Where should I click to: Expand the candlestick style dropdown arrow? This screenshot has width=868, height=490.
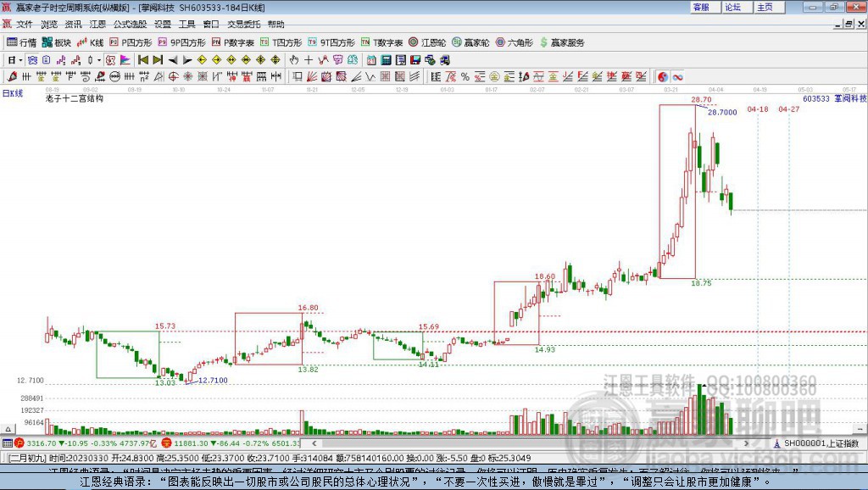pos(99,60)
